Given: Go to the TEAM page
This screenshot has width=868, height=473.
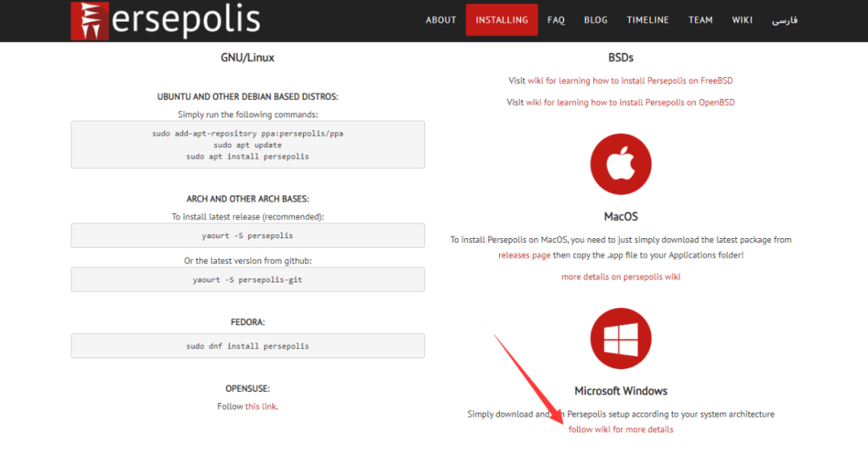Looking at the screenshot, I should [700, 20].
